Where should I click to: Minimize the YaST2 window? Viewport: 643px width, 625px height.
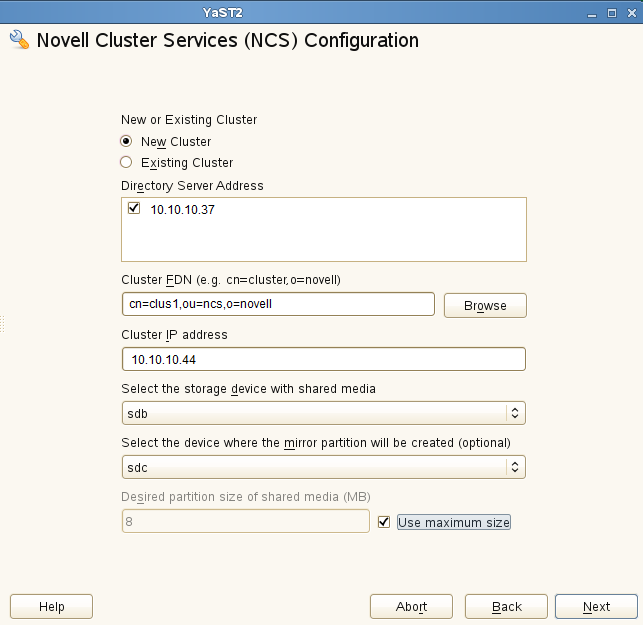click(x=590, y=13)
